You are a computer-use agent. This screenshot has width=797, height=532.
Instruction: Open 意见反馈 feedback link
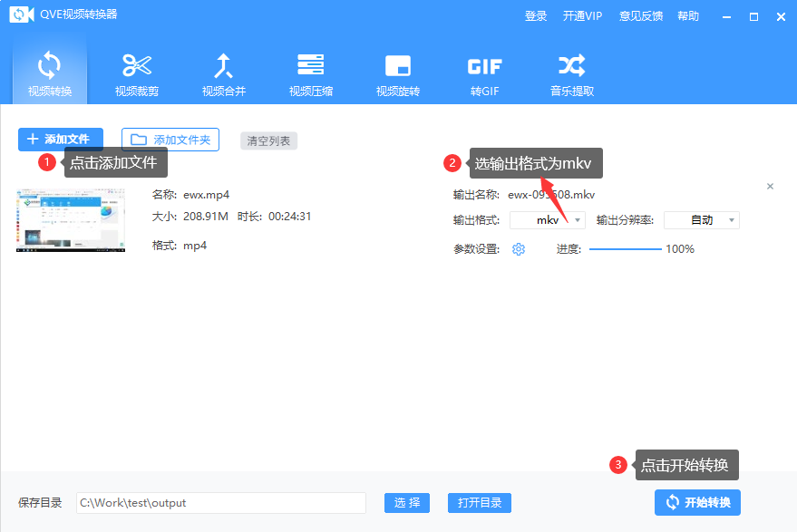640,16
